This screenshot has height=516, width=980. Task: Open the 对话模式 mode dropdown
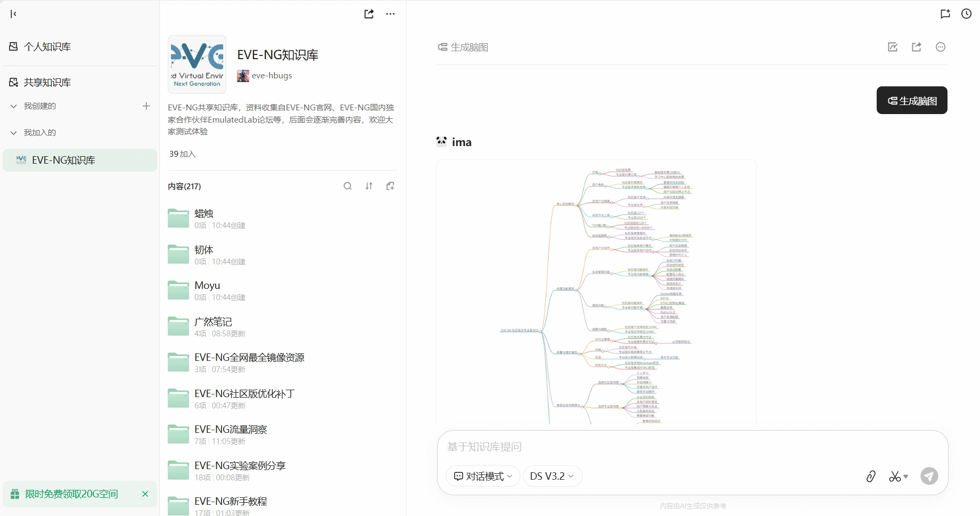point(483,476)
